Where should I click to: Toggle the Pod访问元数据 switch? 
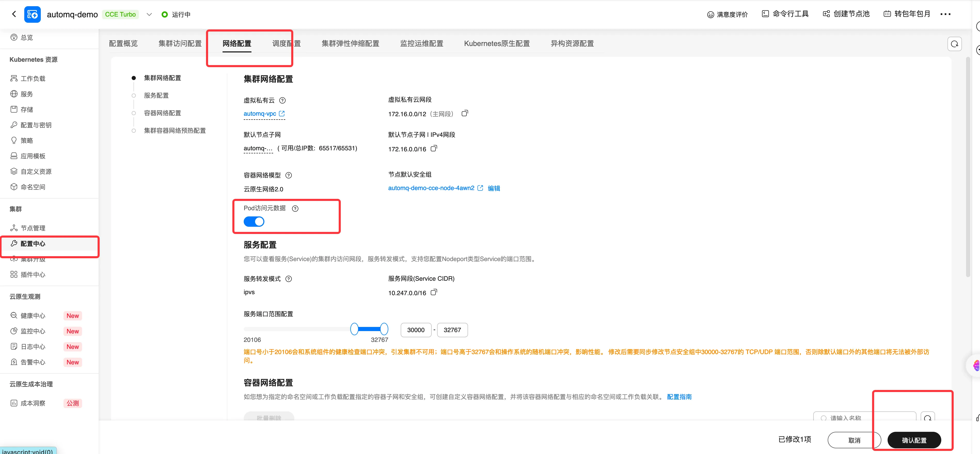pos(254,222)
